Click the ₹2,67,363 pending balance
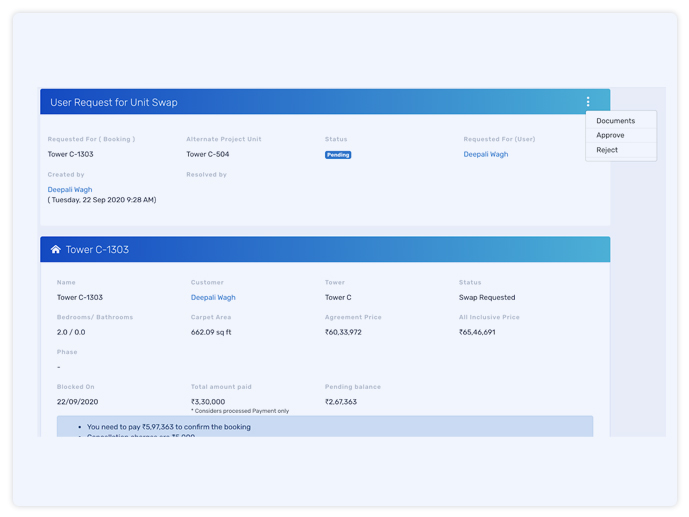 pos(341,402)
